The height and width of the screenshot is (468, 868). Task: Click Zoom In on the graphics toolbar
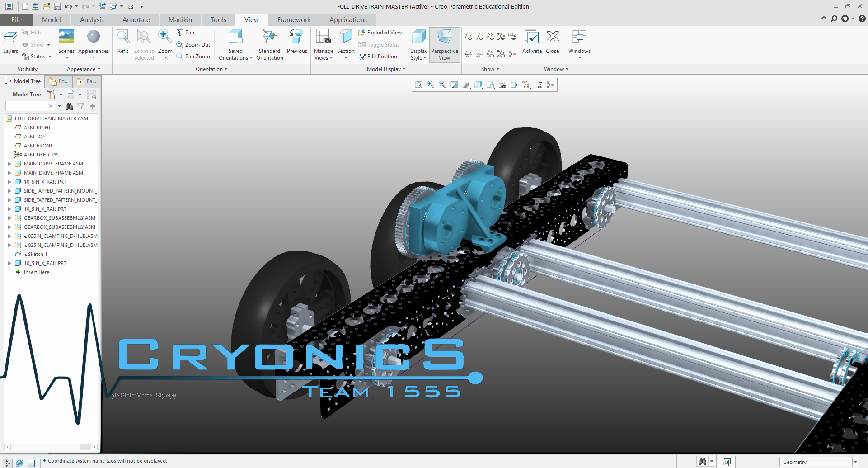(x=431, y=85)
